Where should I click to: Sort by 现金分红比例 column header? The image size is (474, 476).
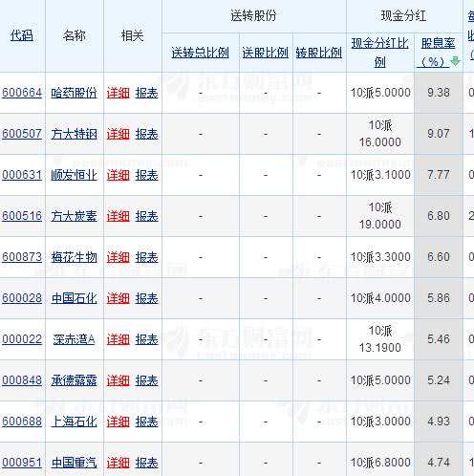tap(379, 53)
